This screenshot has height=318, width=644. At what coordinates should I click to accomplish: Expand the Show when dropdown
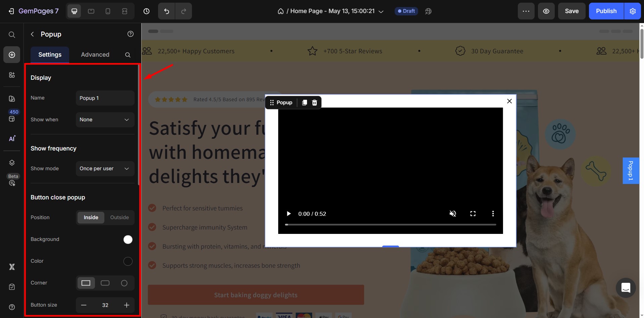tap(105, 120)
